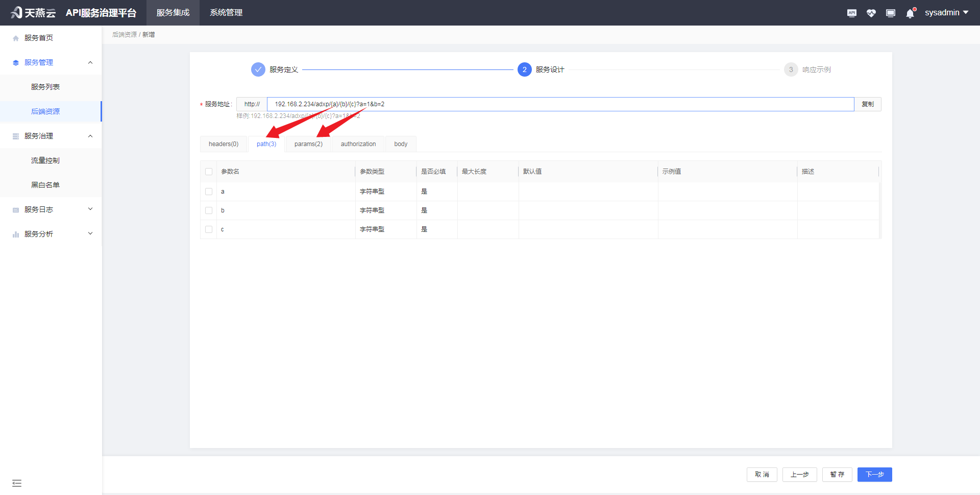Click the 下一步 next step button
Screen dimensions: 980x495
coord(874,474)
